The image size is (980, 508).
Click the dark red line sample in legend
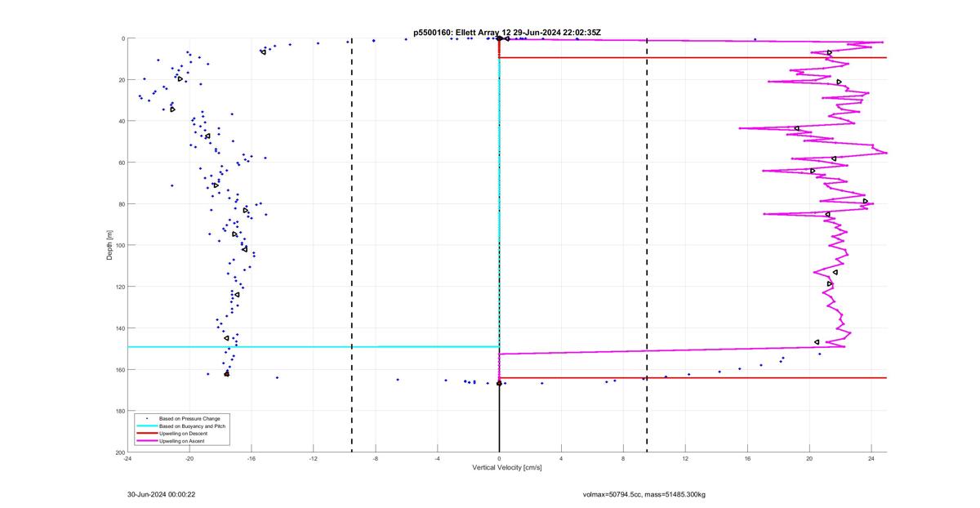pyautogui.click(x=146, y=434)
